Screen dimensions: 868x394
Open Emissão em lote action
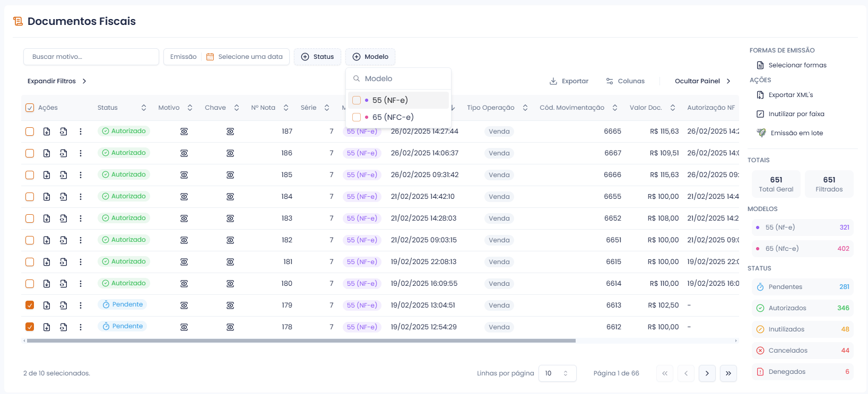pyautogui.click(x=796, y=133)
